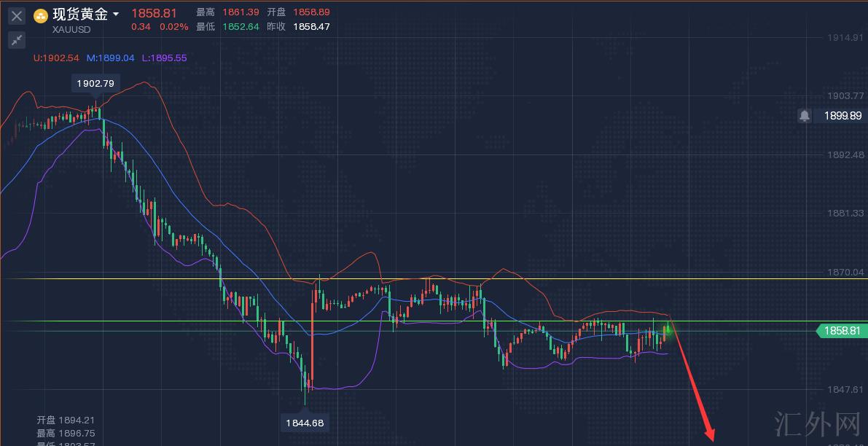Click the 现货黄金 instrument name
The image size is (868, 446).
pyautogui.click(x=79, y=15)
